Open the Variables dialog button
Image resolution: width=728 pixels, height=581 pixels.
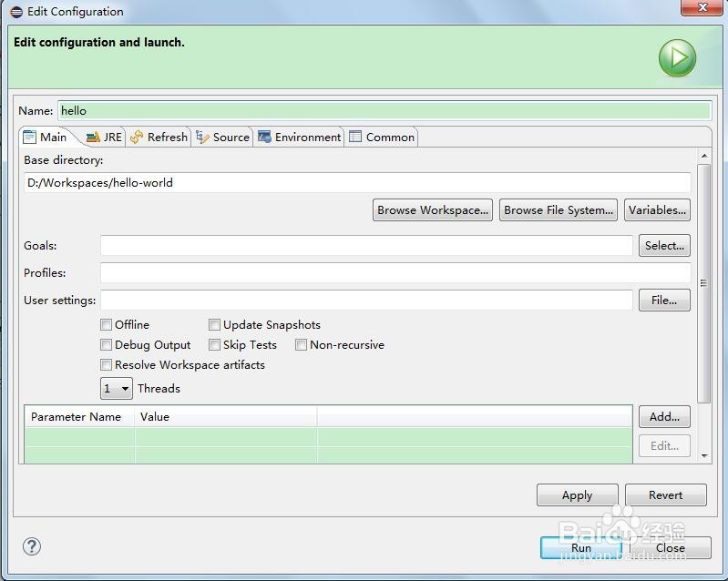pyautogui.click(x=657, y=210)
